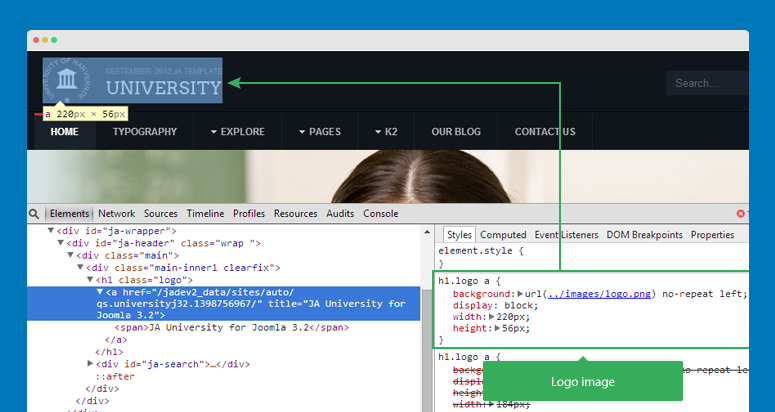Switch to the Network tab
Image resolution: width=775 pixels, height=412 pixels.
117,213
